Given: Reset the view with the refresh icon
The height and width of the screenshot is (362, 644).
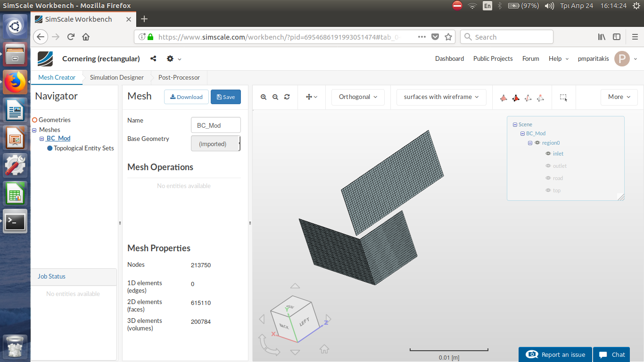Looking at the screenshot, I should point(287,97).
